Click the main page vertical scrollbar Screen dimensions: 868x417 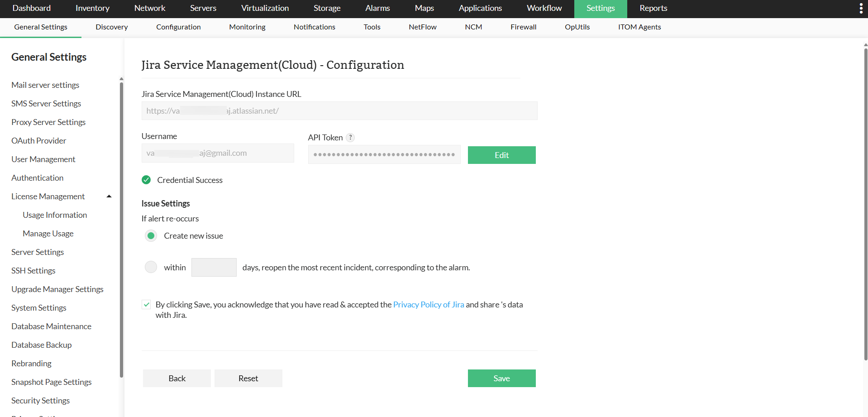point(866,204)
